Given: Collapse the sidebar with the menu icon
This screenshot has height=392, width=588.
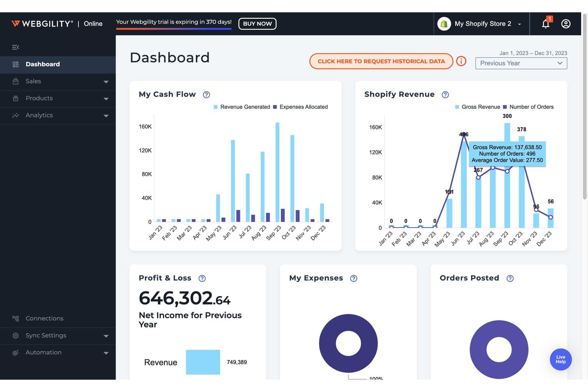Looking at the screenshot, I should 15,47.
